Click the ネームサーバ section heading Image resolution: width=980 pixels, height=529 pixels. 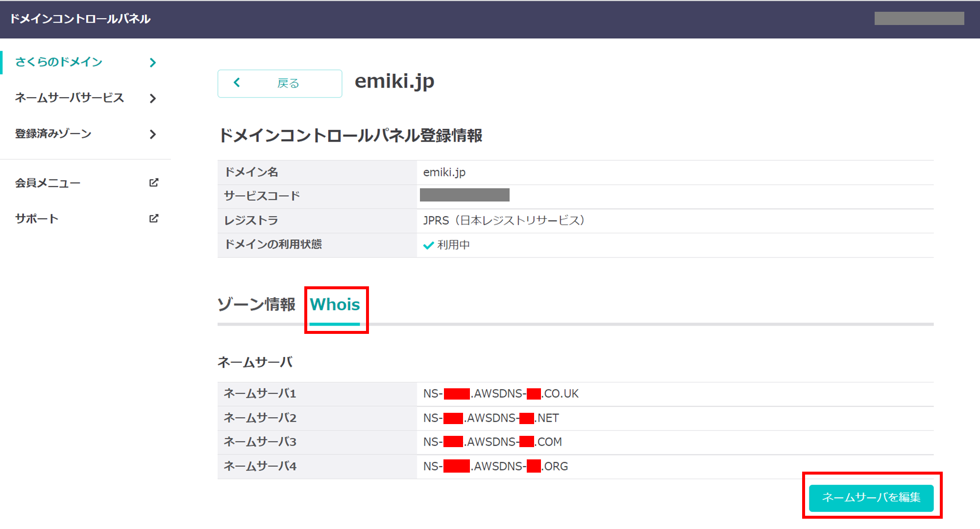255,362
